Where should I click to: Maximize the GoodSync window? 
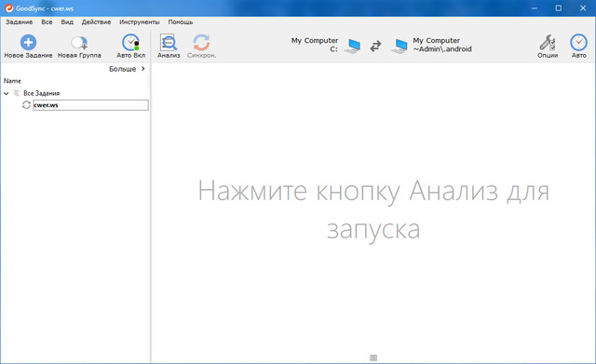point(559,8)
